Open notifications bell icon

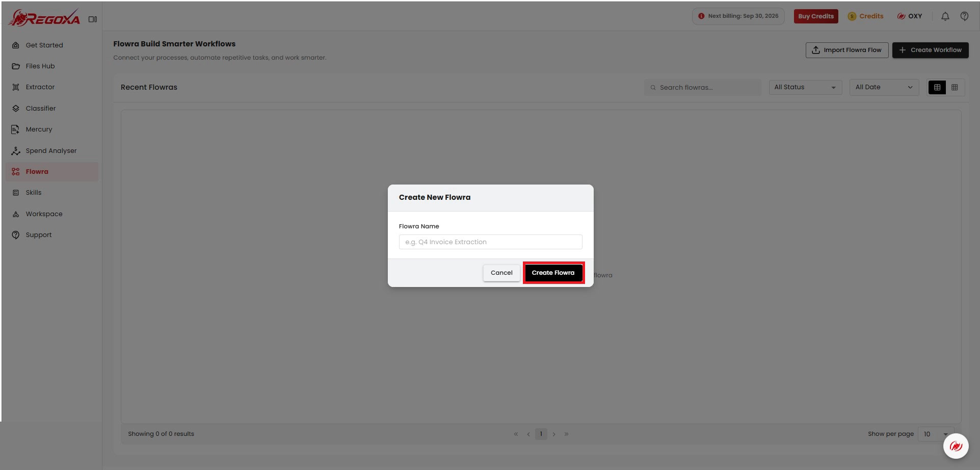(x=945, y=16)
